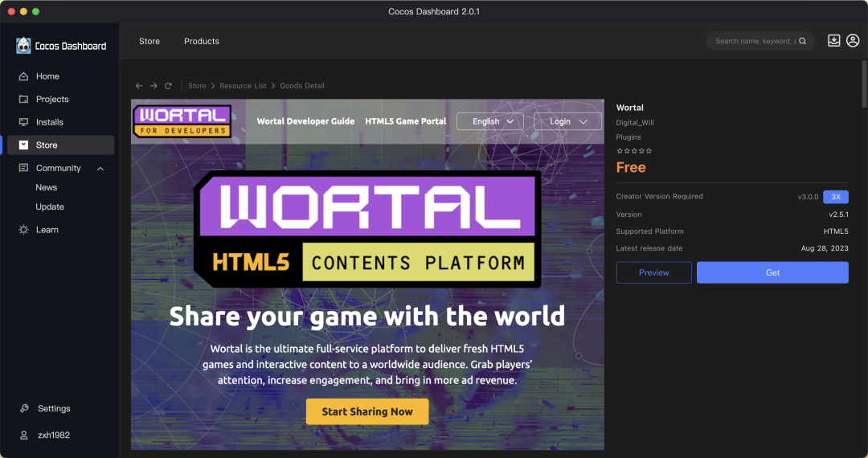Open the Products tab
This screenshot has height=458, width=868.
tap(202, 41)
